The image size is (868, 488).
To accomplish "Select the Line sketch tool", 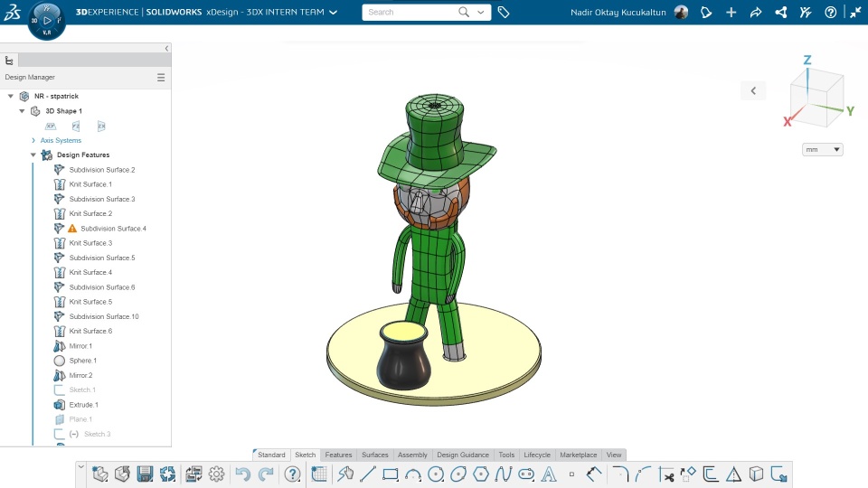I will pos(368,474).
